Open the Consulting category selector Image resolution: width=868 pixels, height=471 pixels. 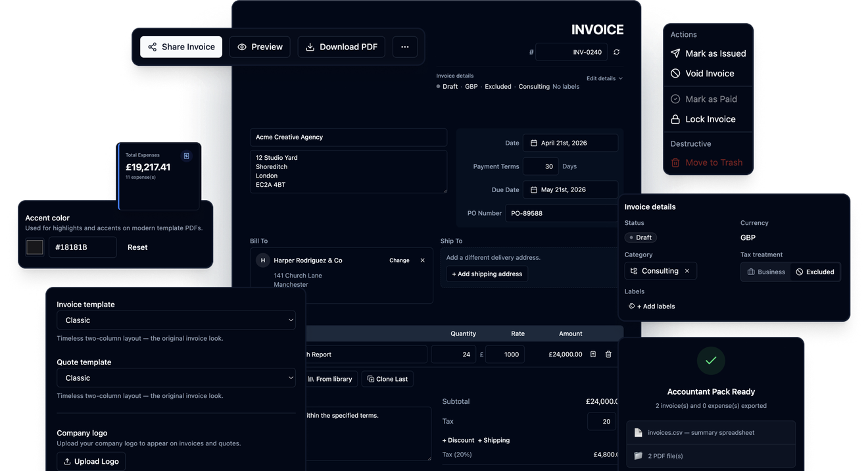[x=660, y=271]
